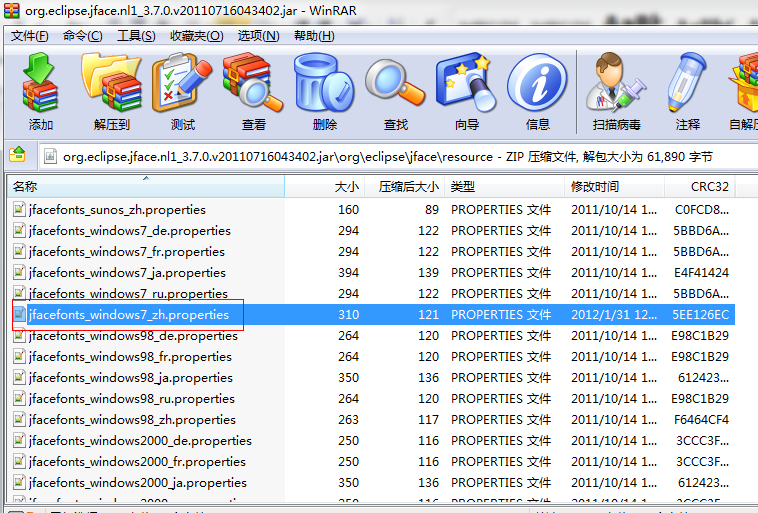Select jfacefonts_windows98_zh.properties file name

pos(132,420)
